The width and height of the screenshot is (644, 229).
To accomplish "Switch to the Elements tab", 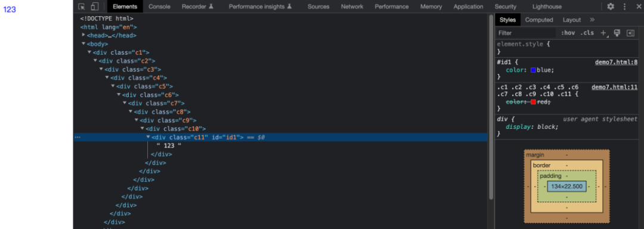I will (125, 7).
